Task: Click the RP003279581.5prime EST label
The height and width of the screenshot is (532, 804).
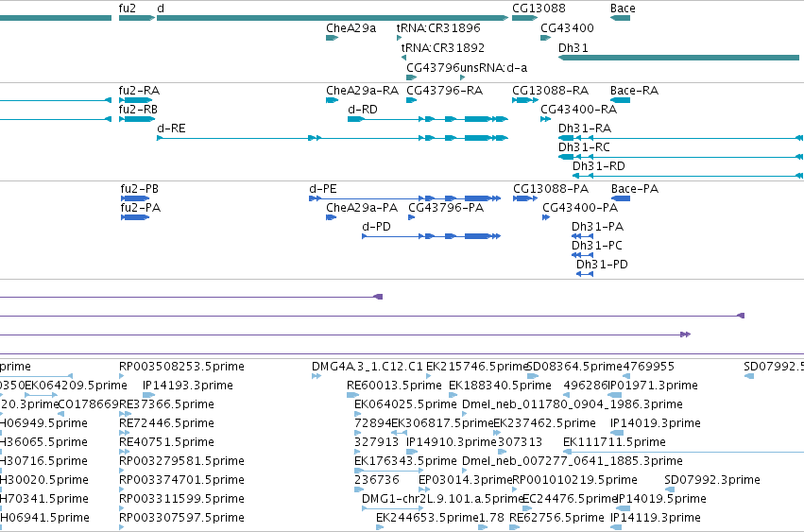Action: click(181, 461)
